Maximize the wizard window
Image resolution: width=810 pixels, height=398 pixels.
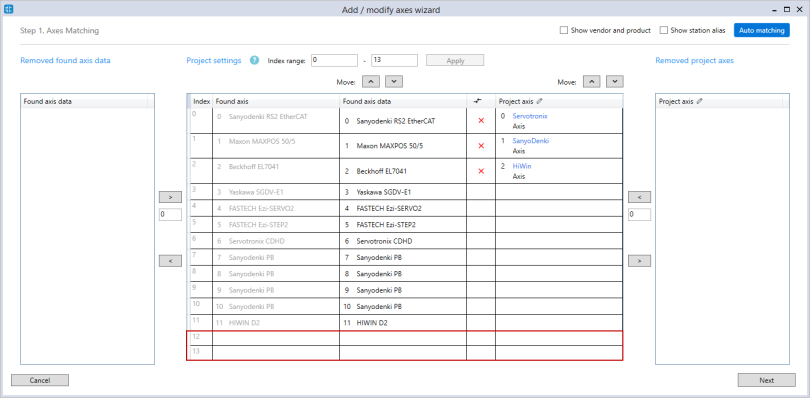click(786, 9)
